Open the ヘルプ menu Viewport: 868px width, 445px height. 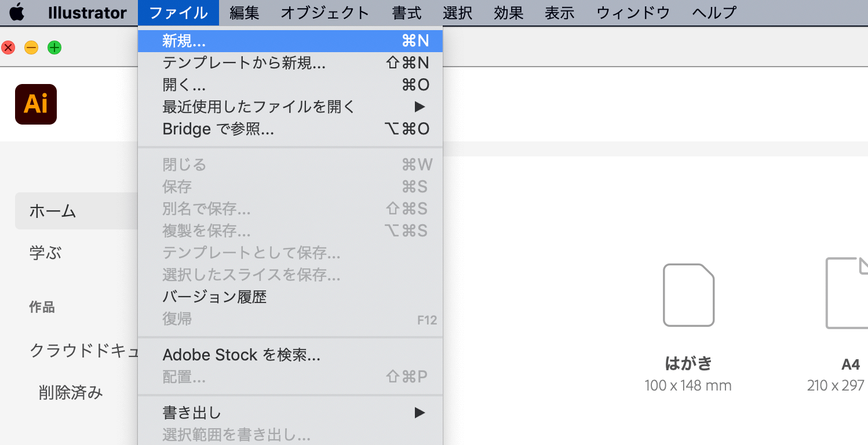coord(714,12)
